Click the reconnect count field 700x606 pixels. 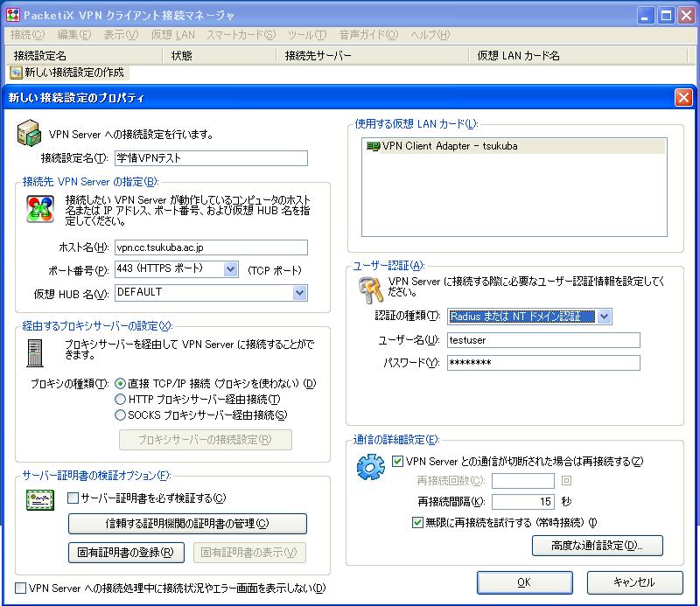pos(523,481)
